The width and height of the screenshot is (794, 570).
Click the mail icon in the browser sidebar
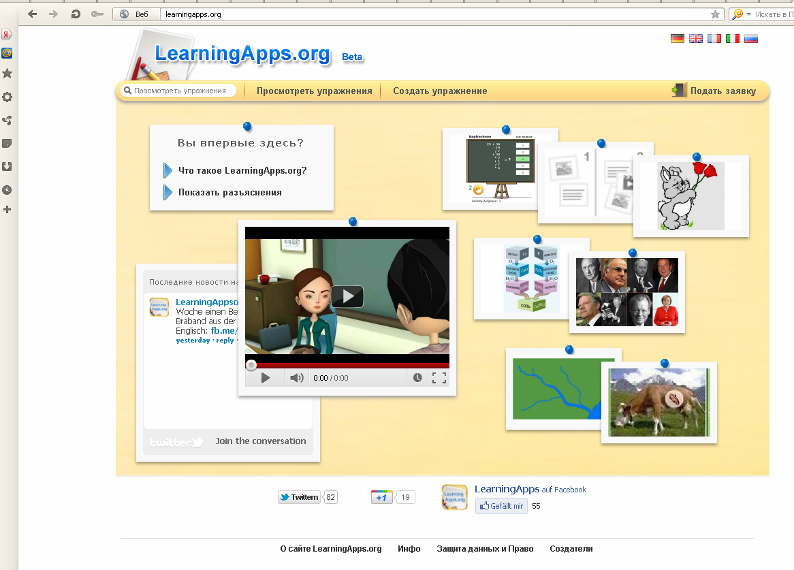(x=7, y=53)
